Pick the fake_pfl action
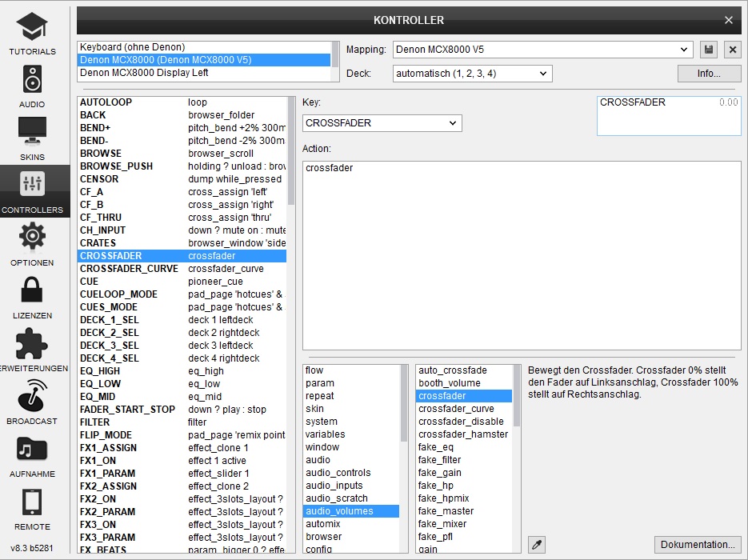This screenshot has height=560, width=748. pyautogui.click(x=464, y=537)
